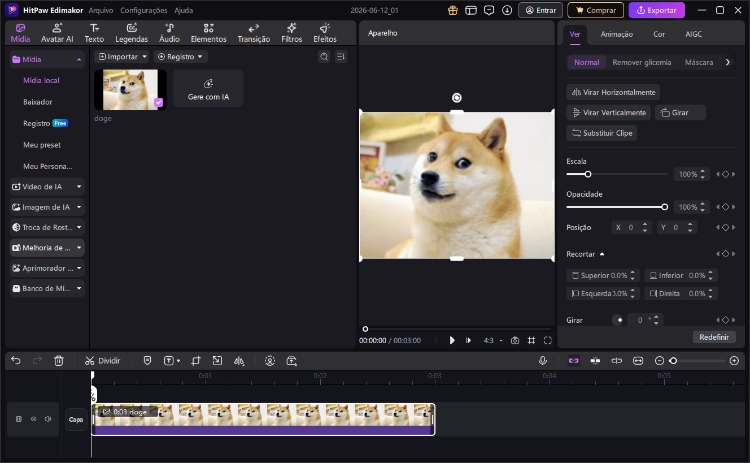This screenshot has width=750, height=463.
Task: Open the Avatar AI tab
Action: (57, 33)
